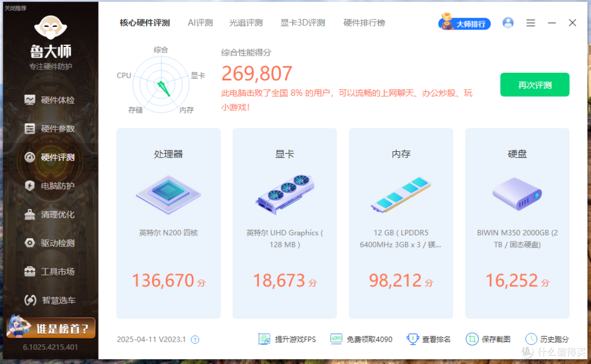Open the hamburger menu icon
591x364 pixels.
[x=531, y=23]
